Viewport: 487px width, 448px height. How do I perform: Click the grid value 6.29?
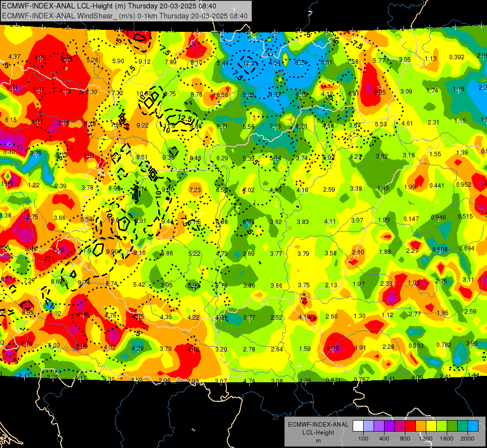click(222, 158)
